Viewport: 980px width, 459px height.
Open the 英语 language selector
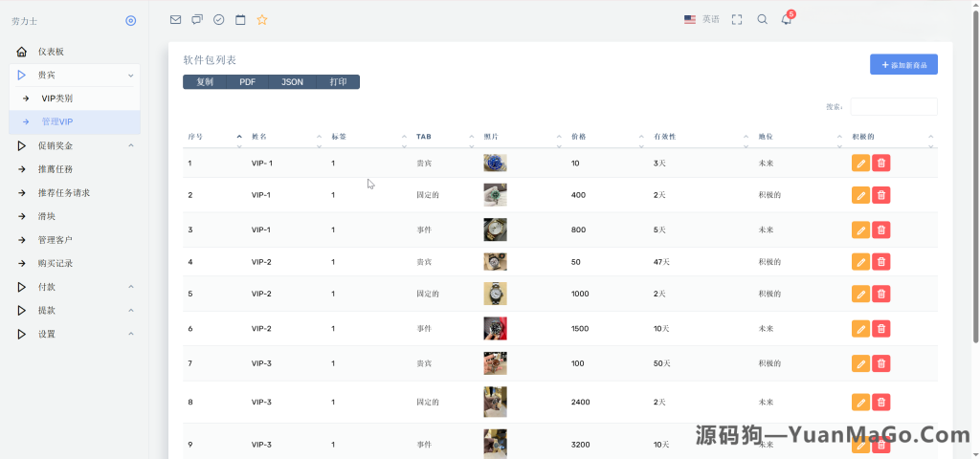pos(702,20)
